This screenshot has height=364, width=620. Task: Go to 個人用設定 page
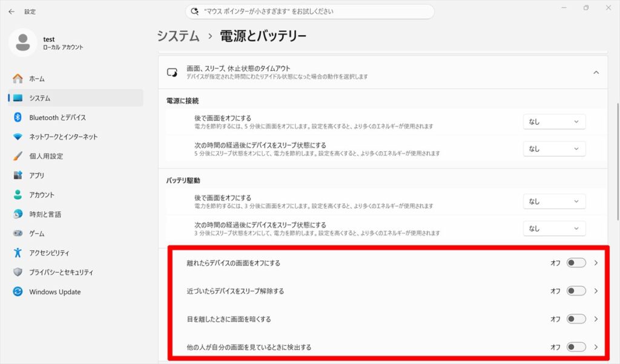pyautogui.click(x=76, y=156)
